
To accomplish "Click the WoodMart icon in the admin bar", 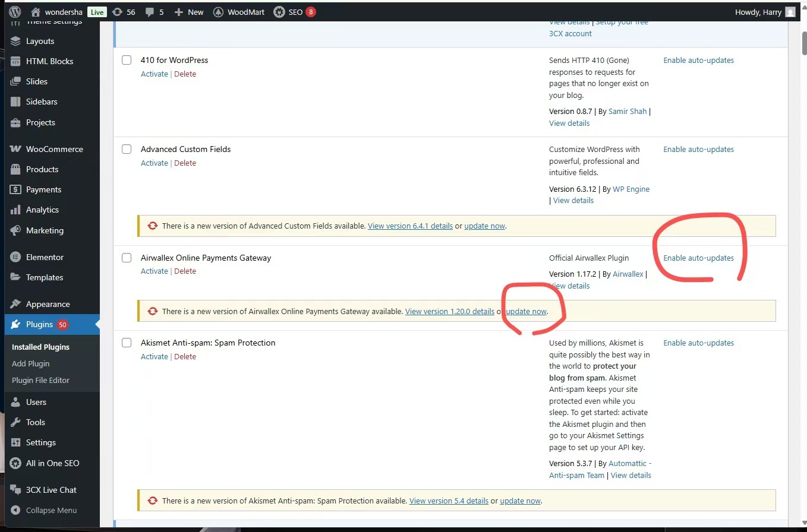I will tap(219, 12).
